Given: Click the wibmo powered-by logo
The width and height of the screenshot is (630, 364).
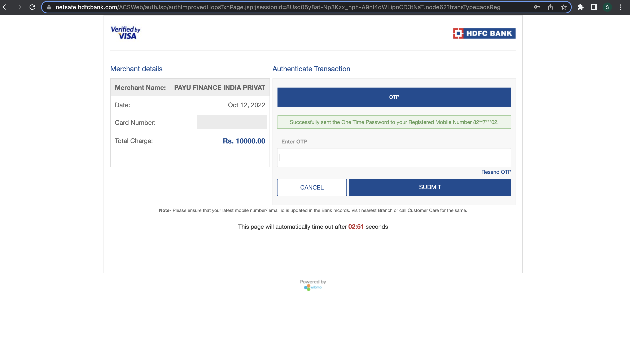Looking at the screenshot, I should click(313, 287).
